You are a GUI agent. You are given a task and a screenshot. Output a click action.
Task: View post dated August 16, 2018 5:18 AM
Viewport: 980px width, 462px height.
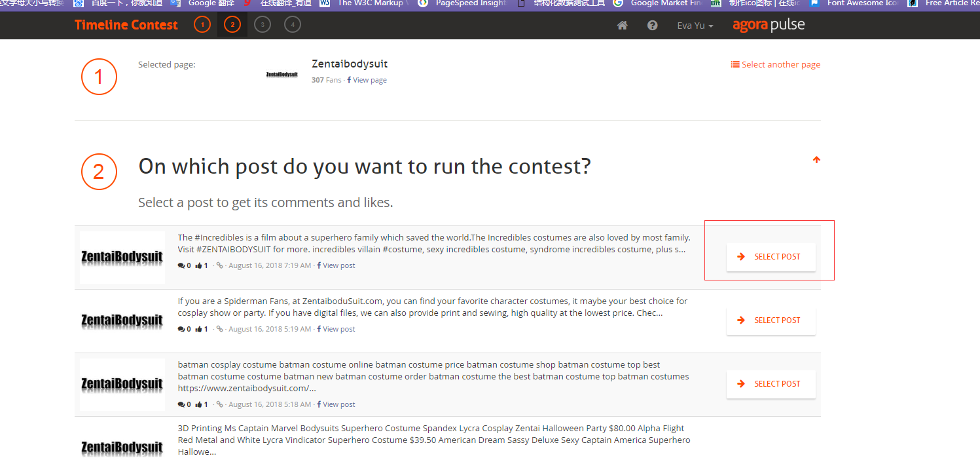[x=336, y=404]
